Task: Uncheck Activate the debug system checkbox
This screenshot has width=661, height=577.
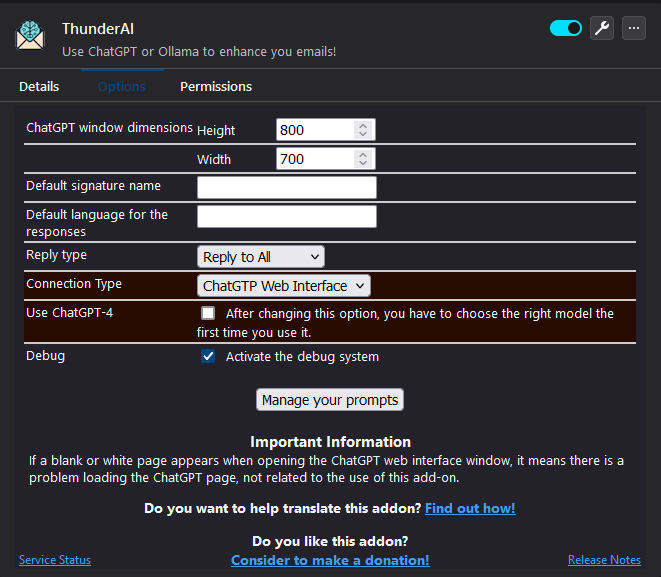Action: pos(208,356)
